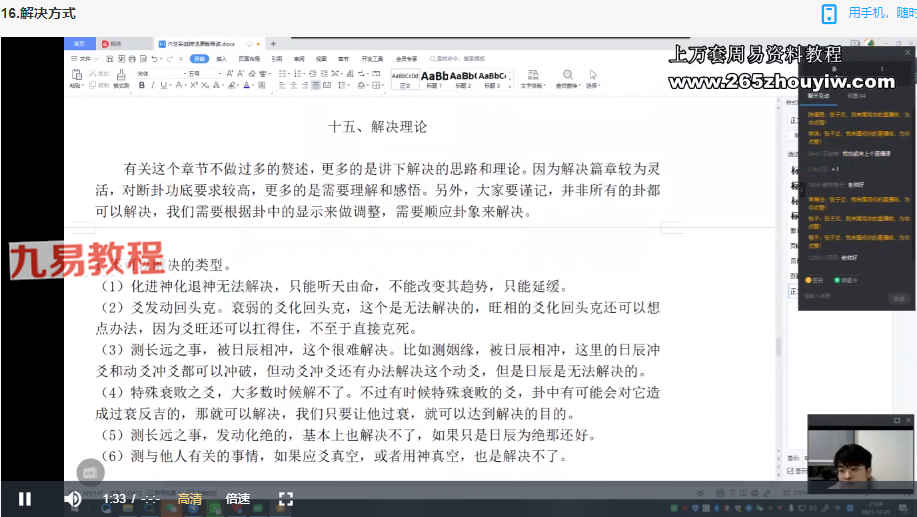Pause the video playback
917x517 pixels.
coord(25,498)
